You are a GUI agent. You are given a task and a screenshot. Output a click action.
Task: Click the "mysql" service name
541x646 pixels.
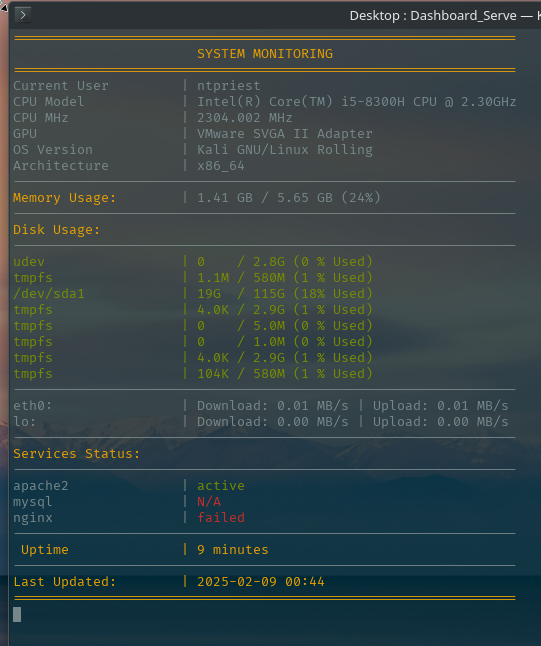click(33, 502)
